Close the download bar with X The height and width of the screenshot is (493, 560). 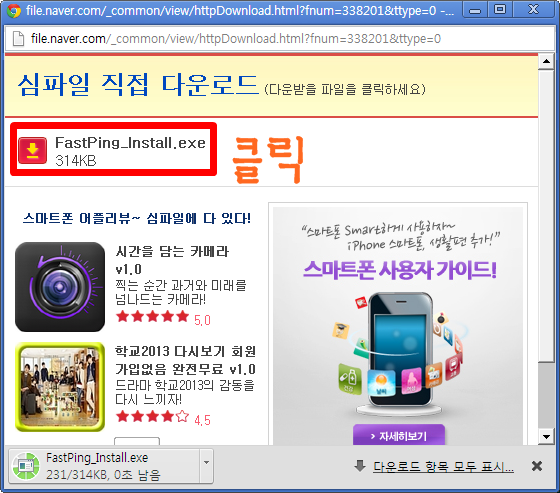(x=536, y=466)
